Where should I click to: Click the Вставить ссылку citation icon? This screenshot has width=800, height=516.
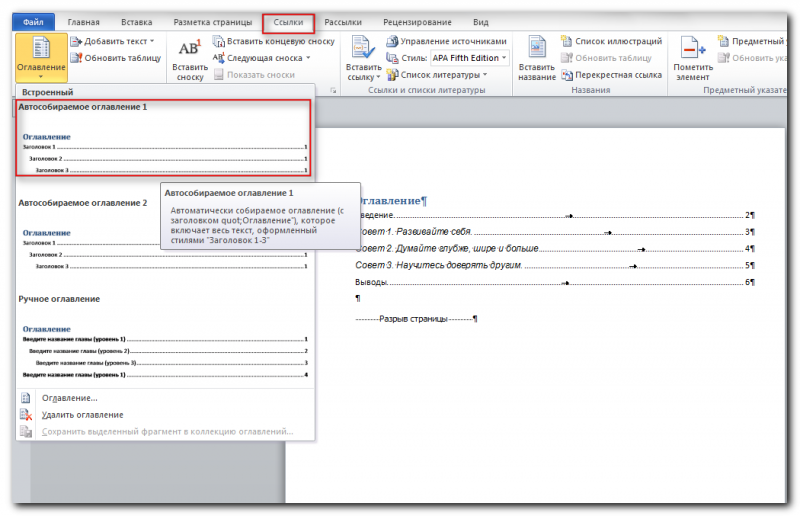pyautogui.click(x=363, y=48)
